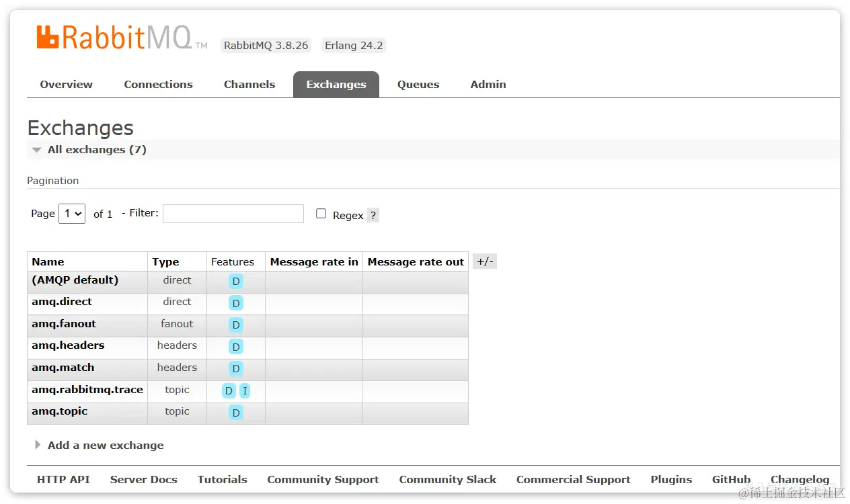Click the D feature badge for amq.headers
Viewport: 850px width, 504px height.
coord(236,347)
